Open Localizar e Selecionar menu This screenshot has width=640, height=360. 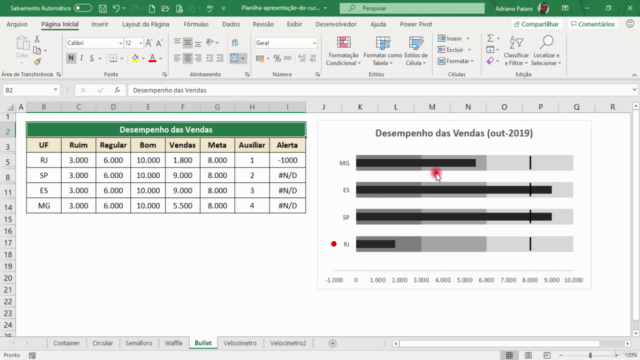pos(547,51)
